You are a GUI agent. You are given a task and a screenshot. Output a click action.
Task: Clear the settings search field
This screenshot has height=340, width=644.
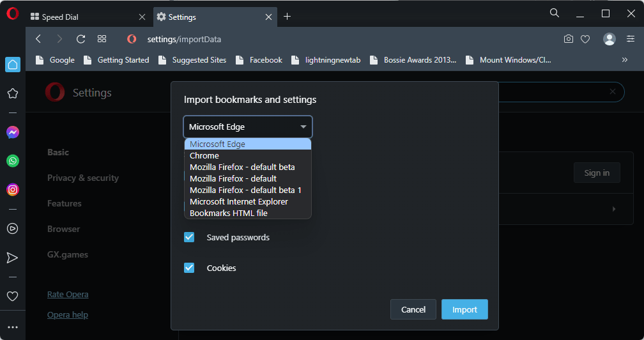click(x=612, y=91)
